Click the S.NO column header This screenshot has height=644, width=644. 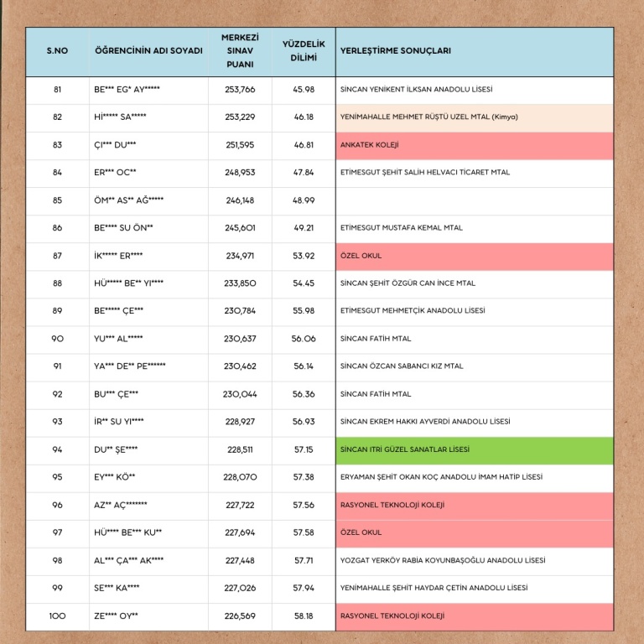tap(57, 51)
